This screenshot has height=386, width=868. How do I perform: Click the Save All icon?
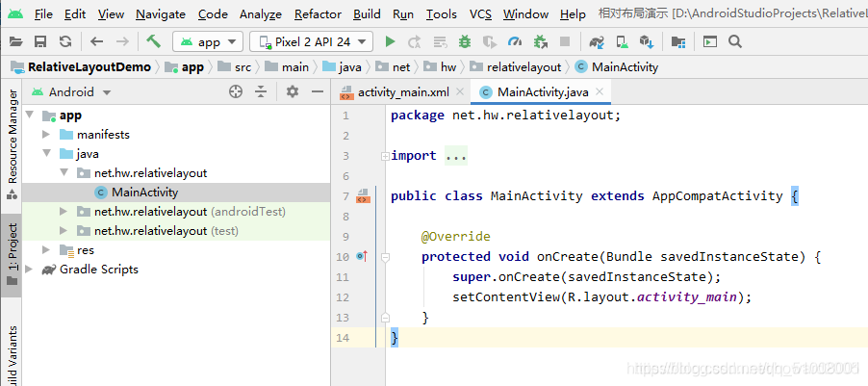click(40, 41)
